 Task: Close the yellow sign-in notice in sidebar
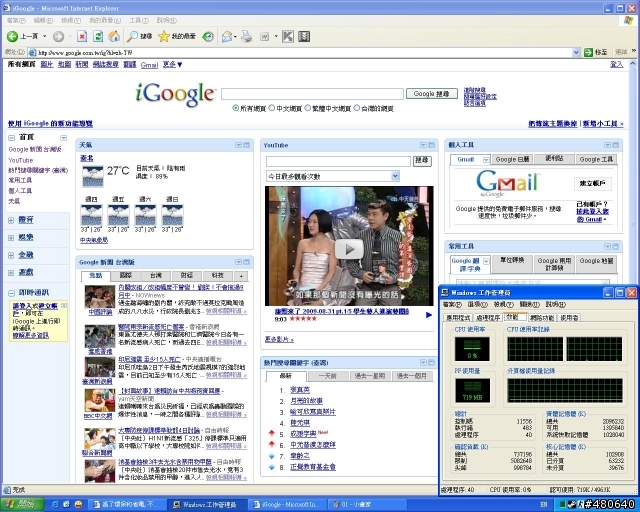[x=64, y=305]
